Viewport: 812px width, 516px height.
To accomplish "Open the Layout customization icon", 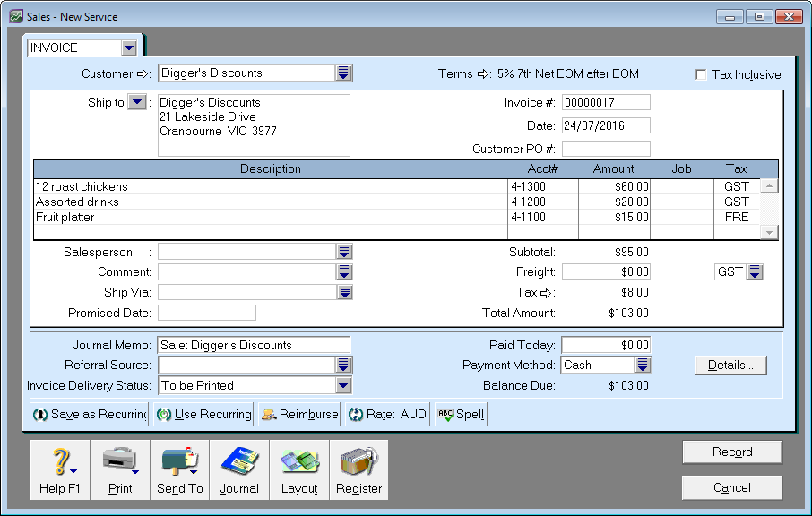I will 299,461.
